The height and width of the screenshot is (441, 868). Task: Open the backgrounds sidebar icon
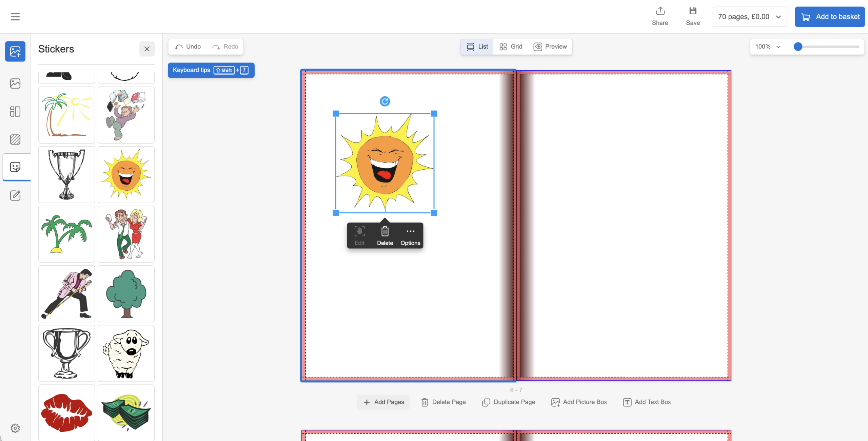(15, 139)
